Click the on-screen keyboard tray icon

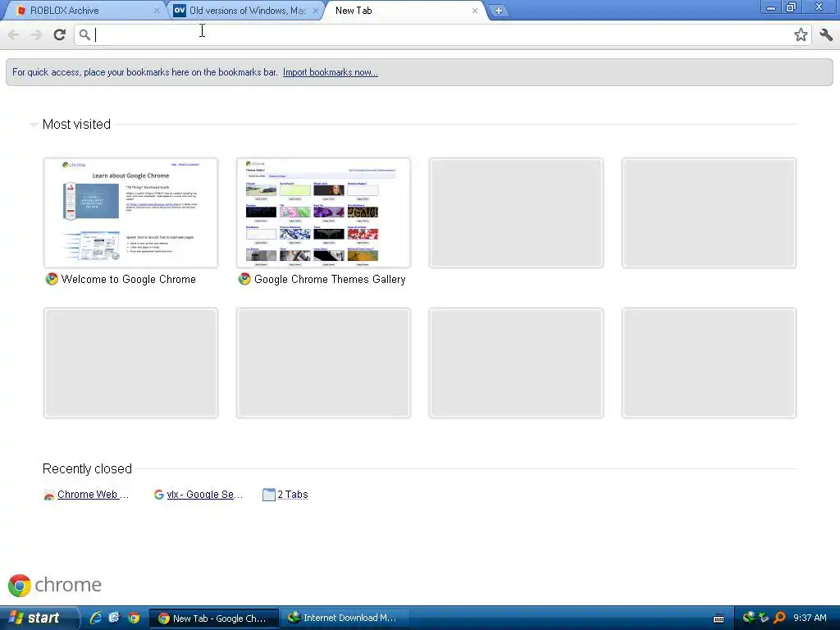tap(719, 619)
